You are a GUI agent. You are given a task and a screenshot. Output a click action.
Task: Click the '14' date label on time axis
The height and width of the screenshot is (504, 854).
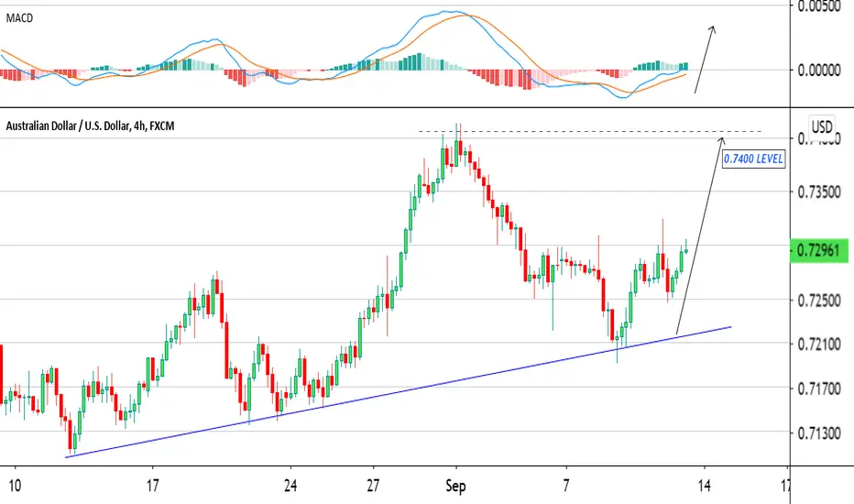705,485
